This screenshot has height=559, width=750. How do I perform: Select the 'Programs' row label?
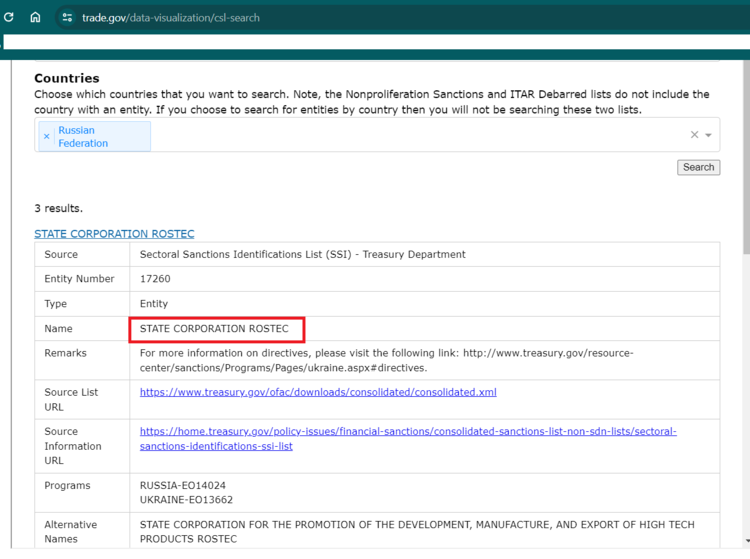click(x=67, y=485)
